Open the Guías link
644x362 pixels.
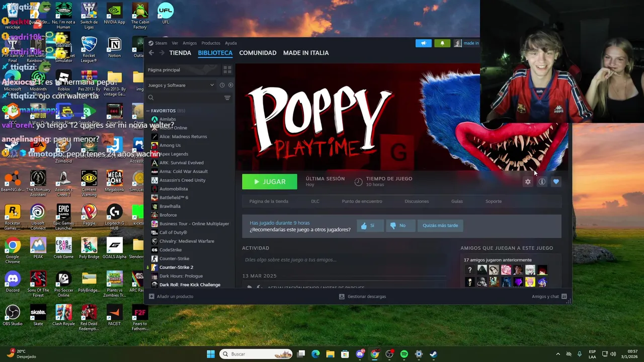click(457, 201)
